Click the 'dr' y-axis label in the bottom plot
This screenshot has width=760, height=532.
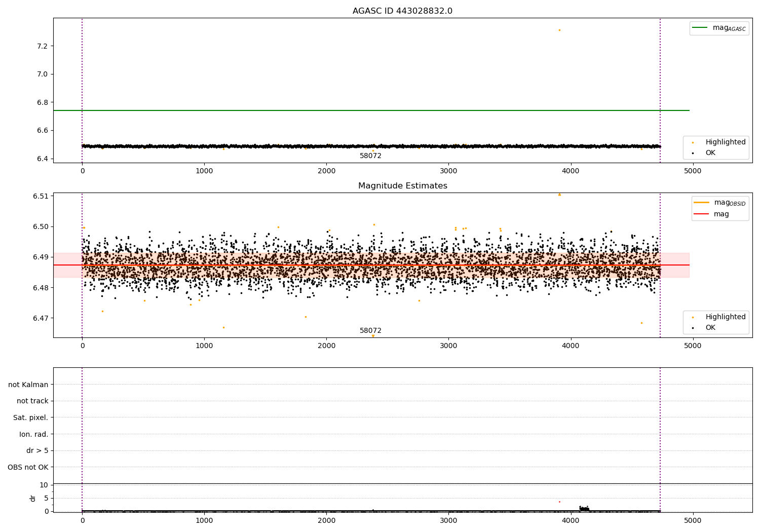pos(33,498)
